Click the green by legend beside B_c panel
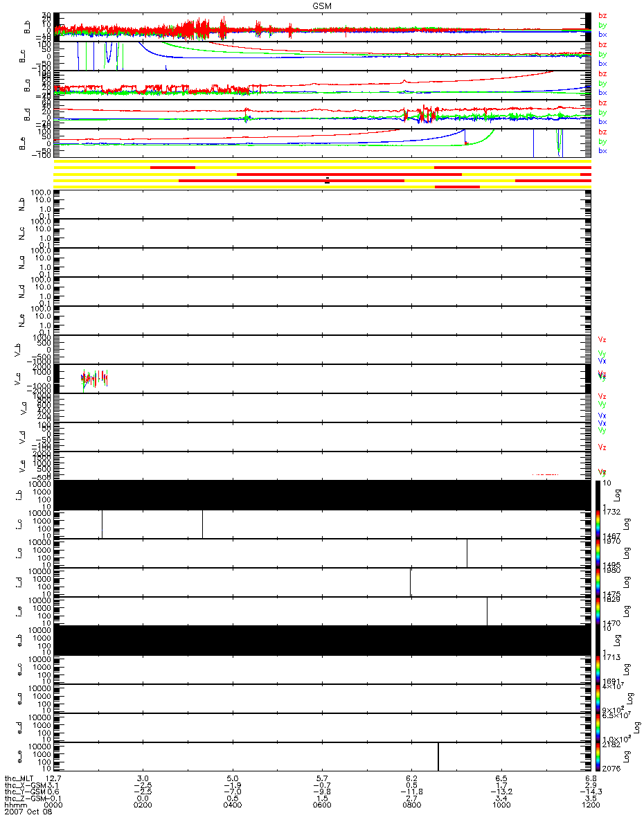 pyautogui.click(x=602, y=54)
